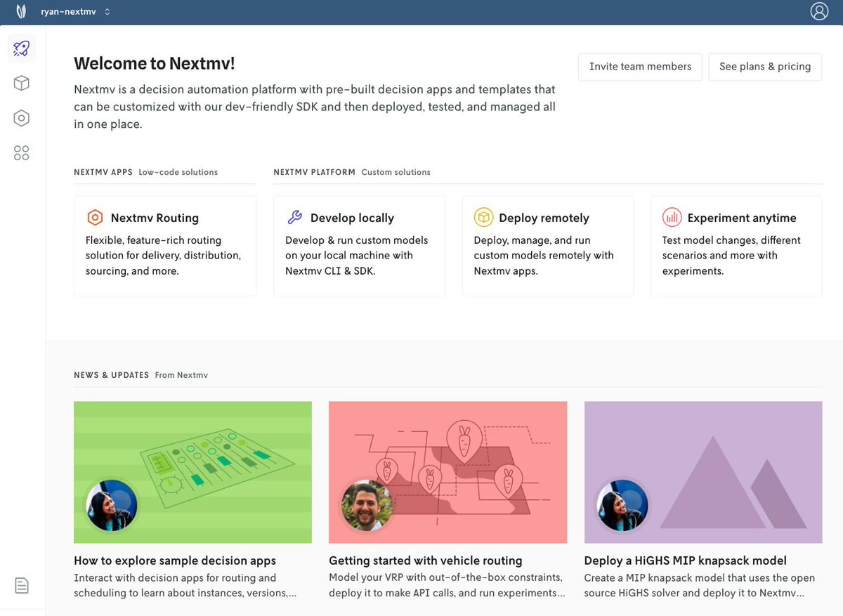Viewport: 843px width, 616px height.
Task: Click the Nextmv rabbit logo
Action: (21, 12)
